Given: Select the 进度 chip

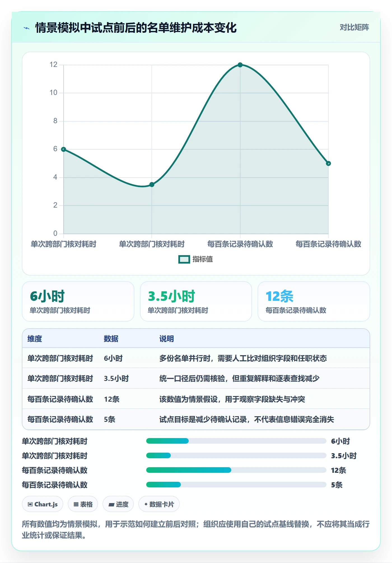Looking at the screenshot, I should [118, 504].
